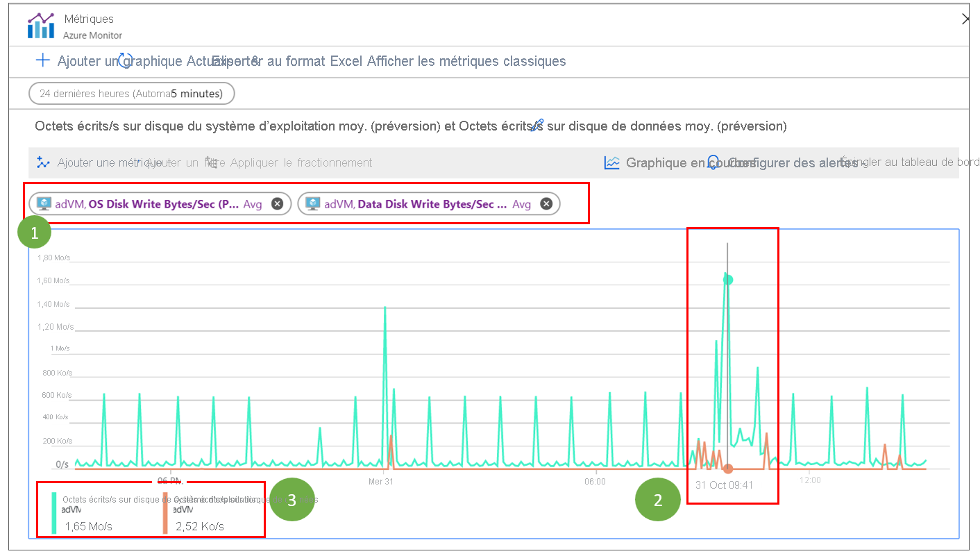
Task: Click Épingler au tableau de bord
Action: (x=909, y=162)
